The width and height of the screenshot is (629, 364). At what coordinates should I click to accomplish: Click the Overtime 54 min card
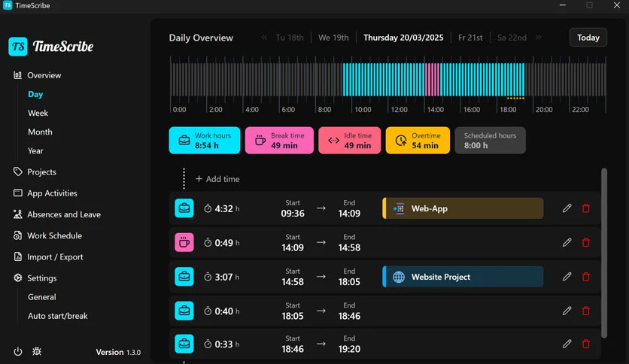pyautogui.click(x=418, y=141)
